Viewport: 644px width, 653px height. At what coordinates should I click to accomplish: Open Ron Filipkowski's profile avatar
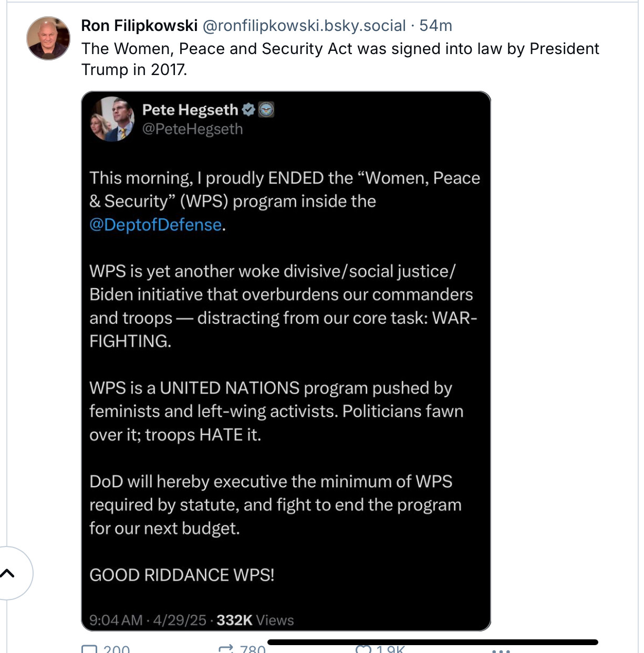[x=48, y=38]
